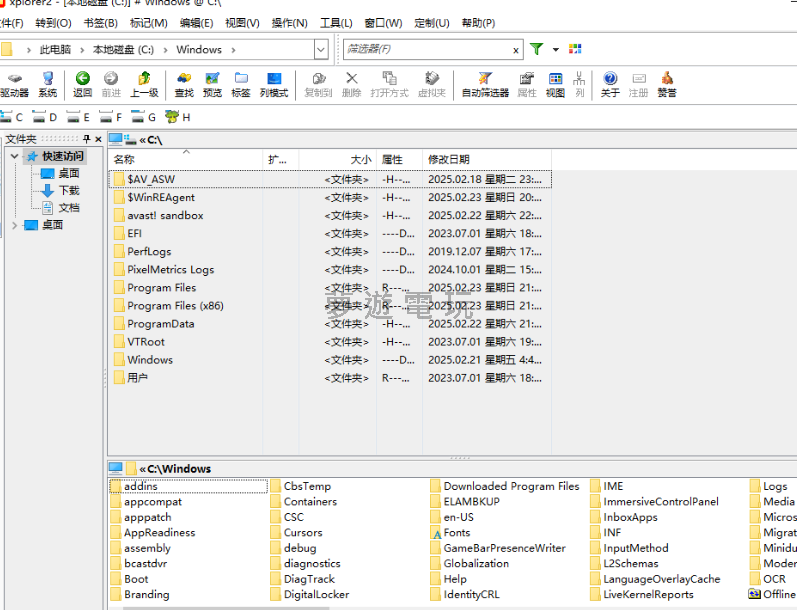Toggle the green filter funnel icon
The height and width of the screenshot is (610, 797).
pos(537,49)
